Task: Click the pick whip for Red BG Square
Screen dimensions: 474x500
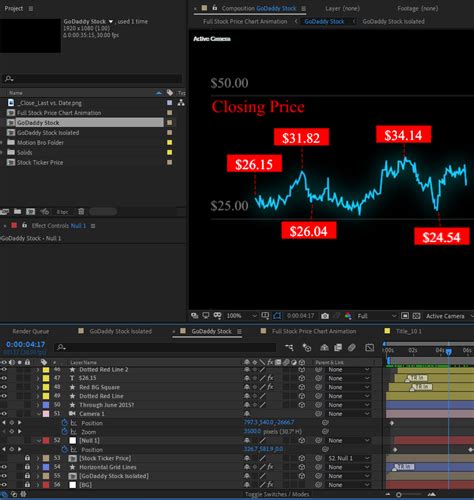Action: pos(318,387)
